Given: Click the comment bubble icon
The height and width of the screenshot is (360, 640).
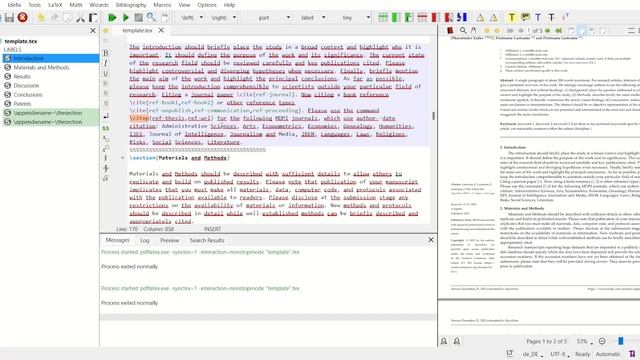Looking at the screenshot, I should (525, 17).
